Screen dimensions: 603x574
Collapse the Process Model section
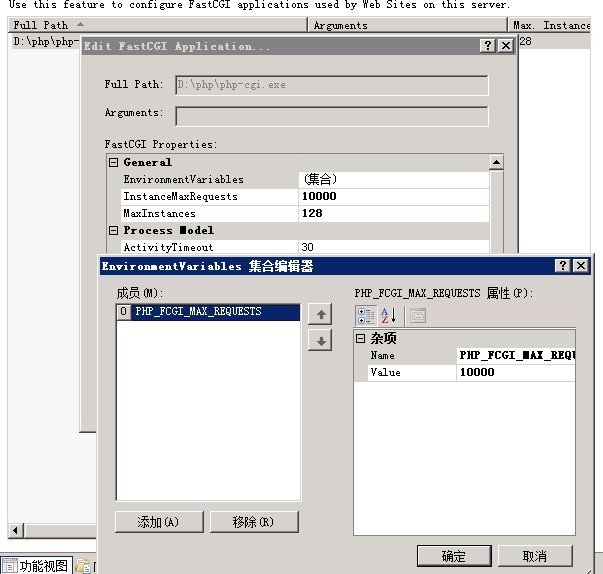coord(114,230)
